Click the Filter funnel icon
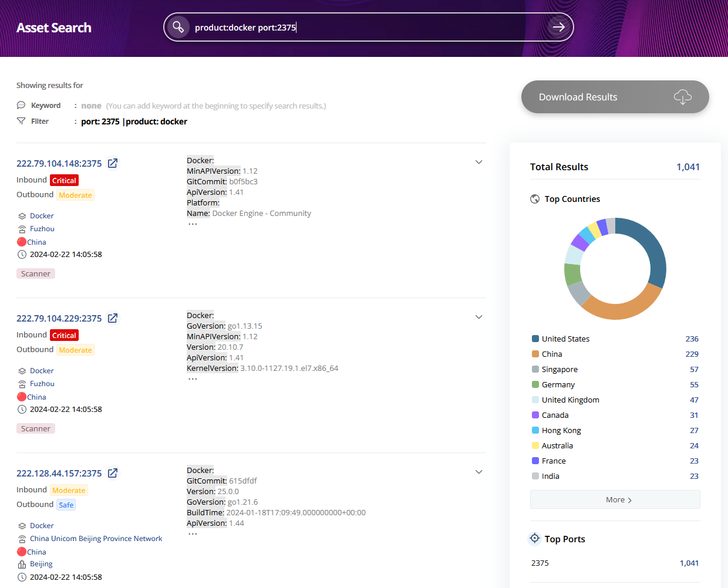This screenshot has width=728, height=588. pyautogui.click(x=21, y=121)
